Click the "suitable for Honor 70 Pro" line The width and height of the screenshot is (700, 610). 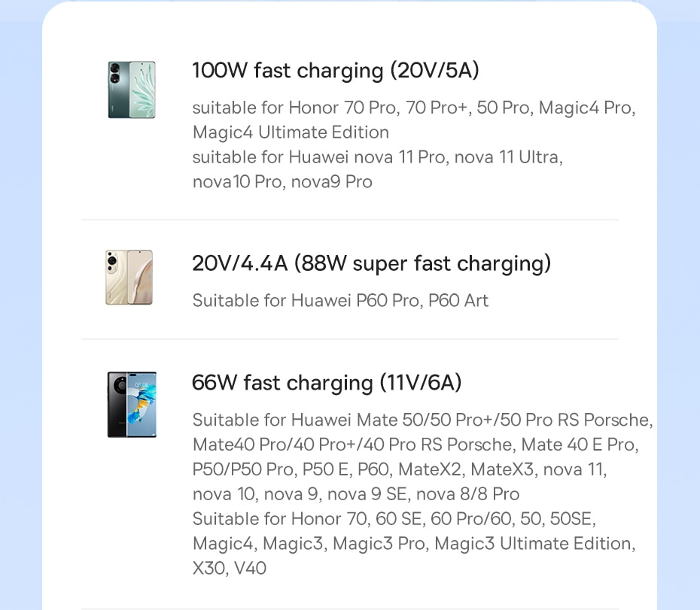pos(413,108)
